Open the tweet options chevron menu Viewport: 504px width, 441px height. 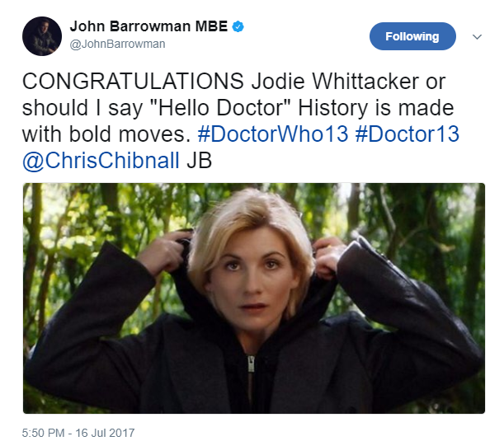pyautogui.click(x=477, y=36)
